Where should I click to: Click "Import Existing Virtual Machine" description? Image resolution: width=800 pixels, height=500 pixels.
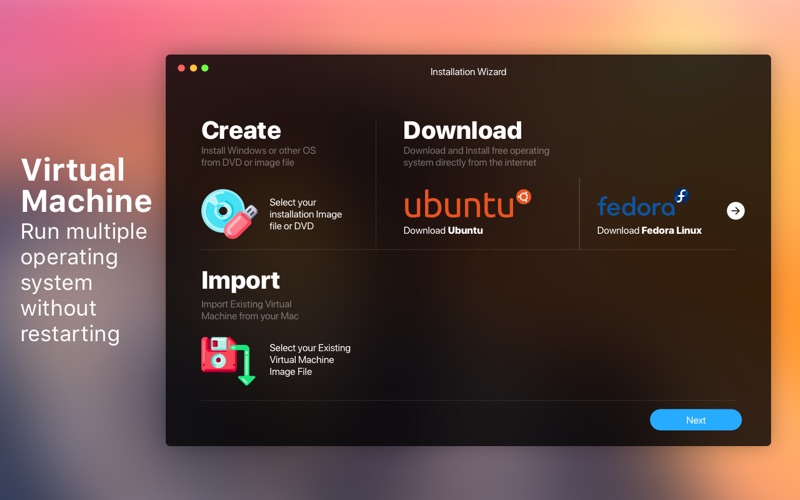point(249,310)
